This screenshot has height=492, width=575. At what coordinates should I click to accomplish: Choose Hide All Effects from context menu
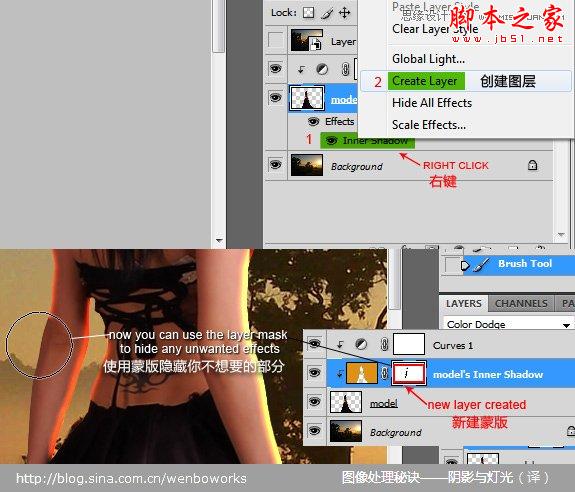tap(432, 103)
